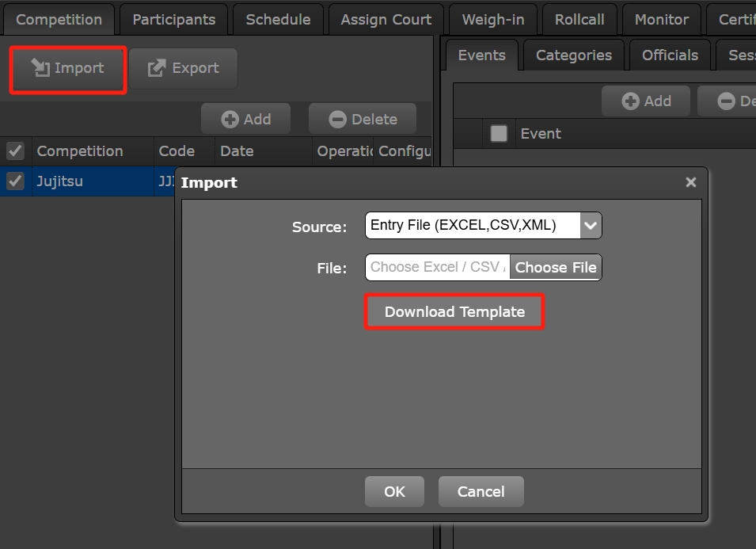This screenshot has height=549, width=756.
Task: Switch to the Categories tab
Action: [573, 55]
